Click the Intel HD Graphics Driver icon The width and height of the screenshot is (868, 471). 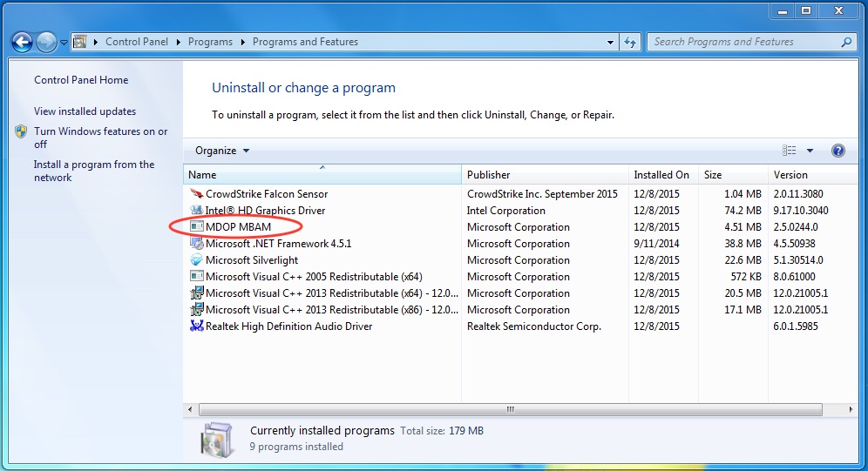196,211
